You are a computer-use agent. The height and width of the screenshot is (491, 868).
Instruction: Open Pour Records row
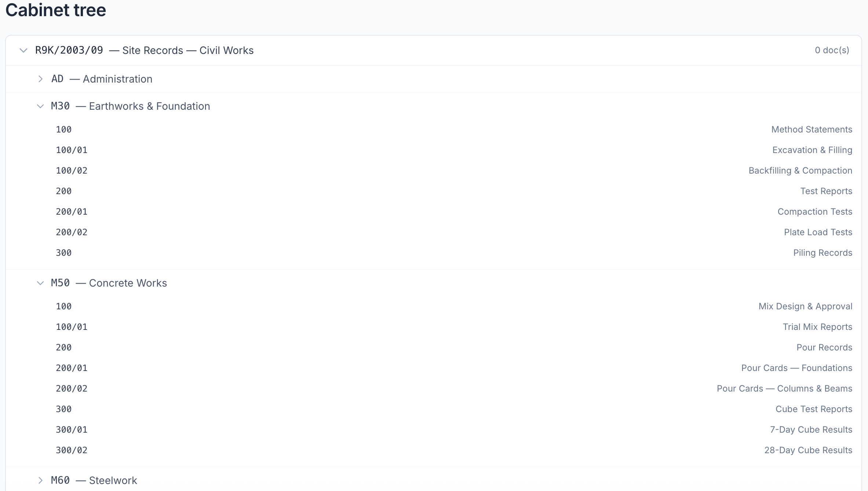tap(454, 348)
